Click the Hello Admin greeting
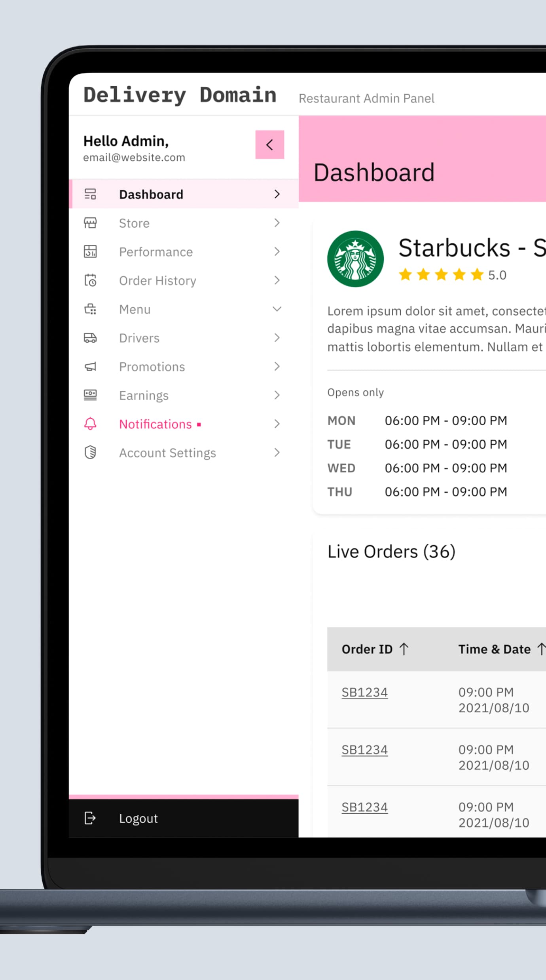This screenshot has width=546, height=980. pos(126,141)
